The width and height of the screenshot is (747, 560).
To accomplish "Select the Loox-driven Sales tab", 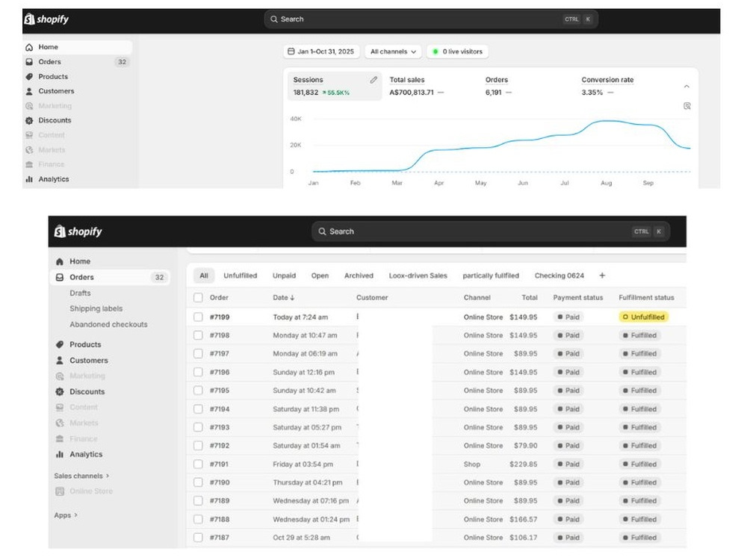I will [x=418, y=276].
